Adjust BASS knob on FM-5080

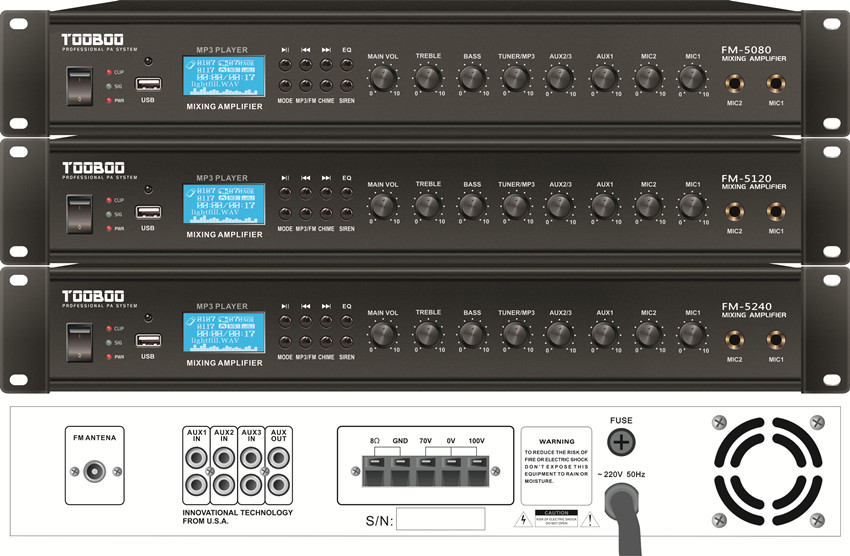click(x=472, y=78)
